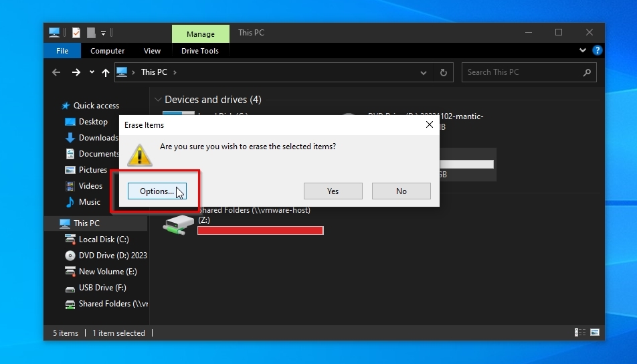Image resolution: width=637 pixels, height=364 pixels.
Task: Click the Options... button in Erase Items
Action: pyautogui.click(x=157, y=191)
